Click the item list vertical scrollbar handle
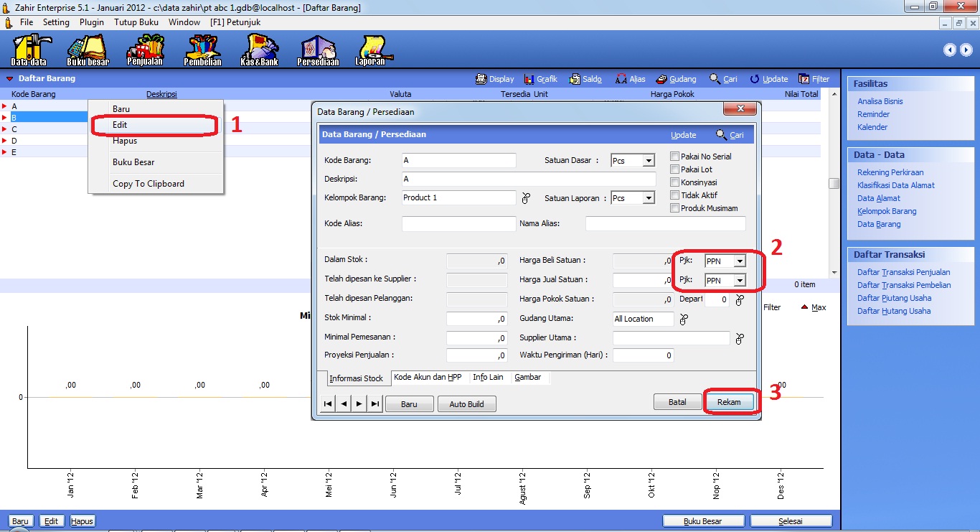 (x=833, y=183)
